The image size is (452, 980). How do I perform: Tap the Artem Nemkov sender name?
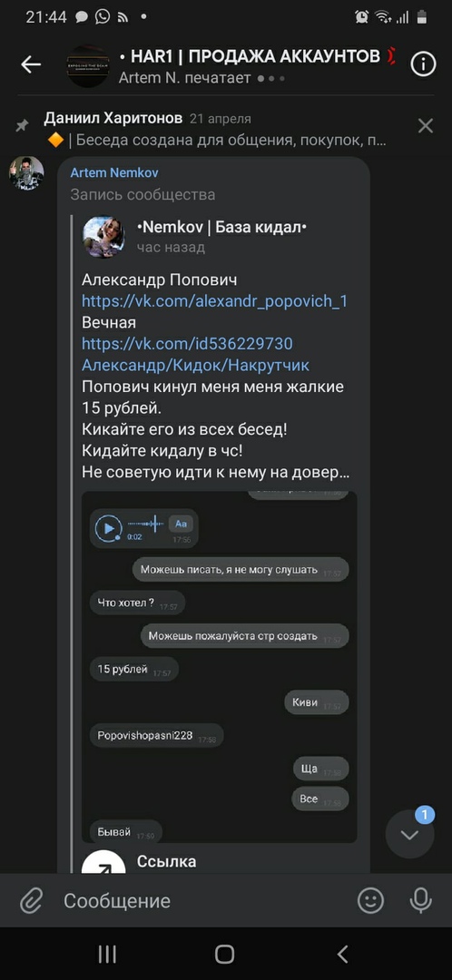pyautogui.click(x=113, y=172)
